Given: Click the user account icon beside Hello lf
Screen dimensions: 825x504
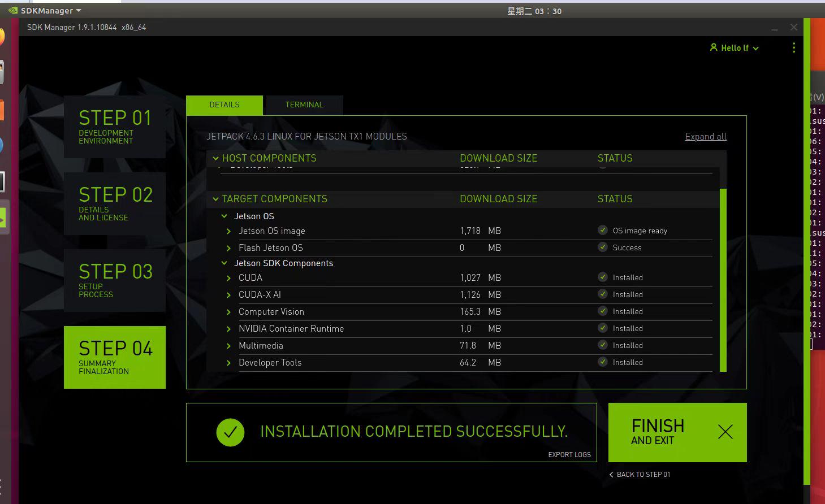Looking at the screenshot, I should tap(714, 47).
